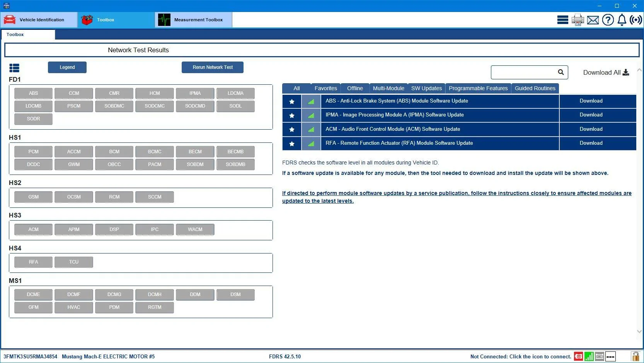
Task: Select the GSM module in HS2
Action: [x=33, y=197]
